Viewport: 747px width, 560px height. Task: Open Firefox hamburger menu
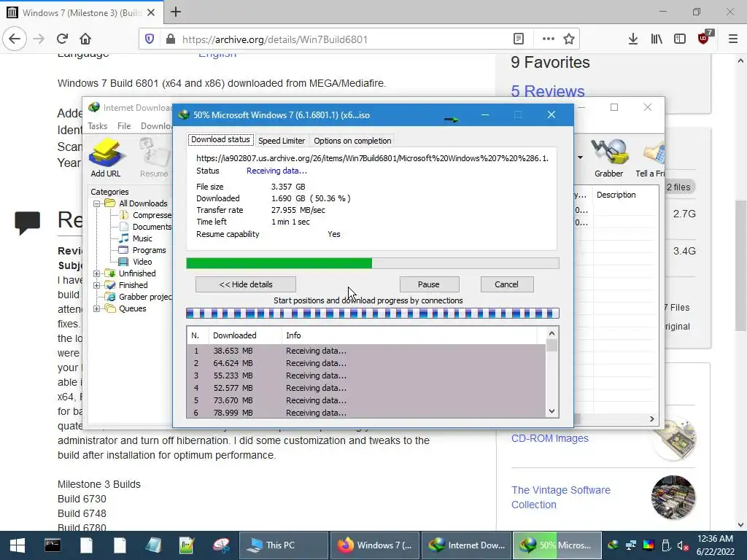732,39
